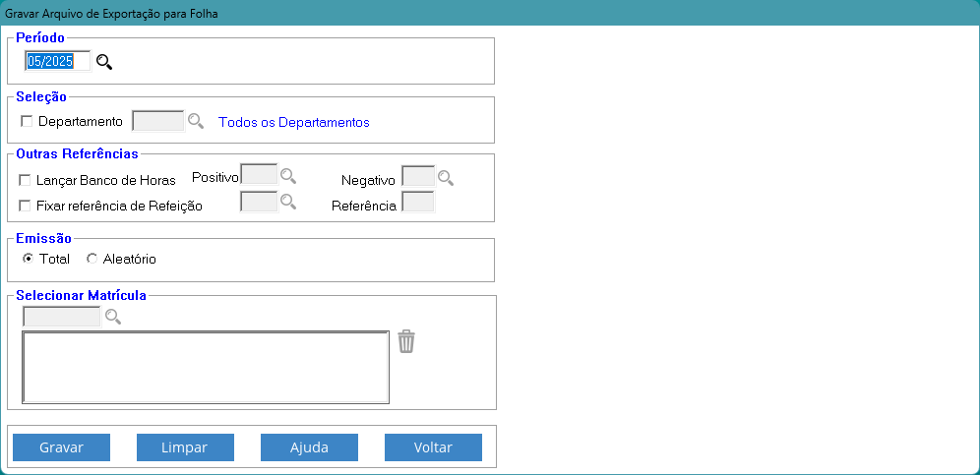Screen dimensions: 980x475
Task: Click inside the empty matrícula list box
Action: [x=206, y=367]
